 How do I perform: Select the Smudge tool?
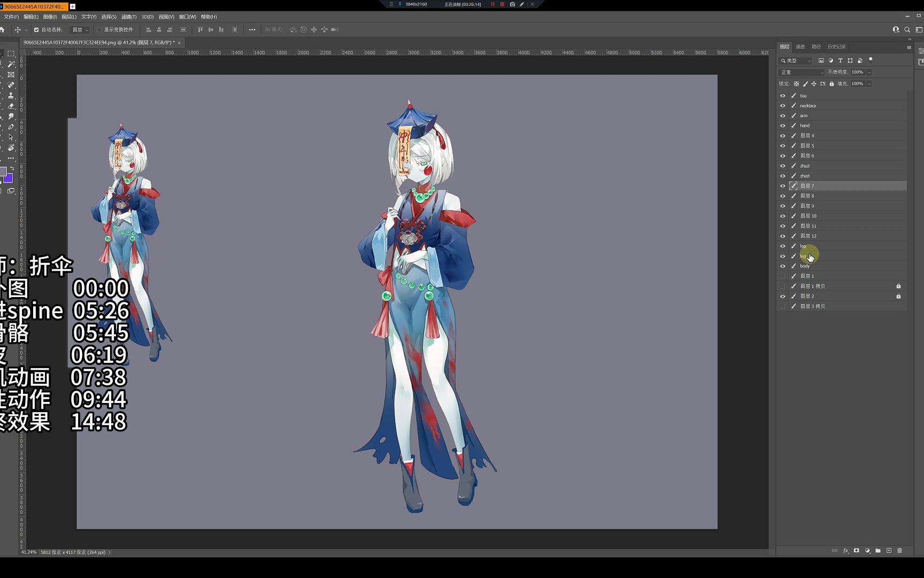[11, 117]
